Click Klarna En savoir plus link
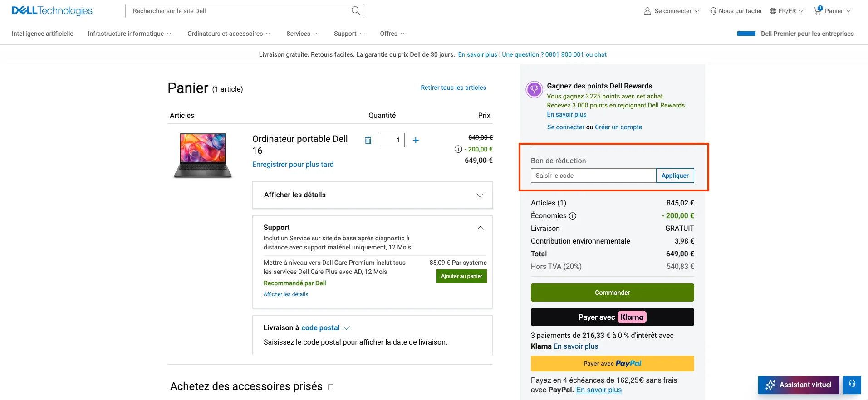868x400 pixels. coord(576,346)
